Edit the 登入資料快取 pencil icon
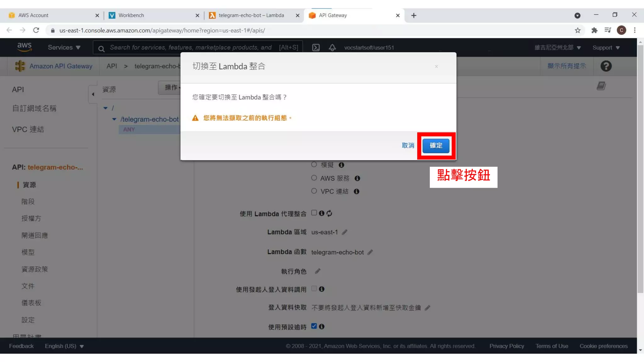Screen dimensions: 644x362 427,308
